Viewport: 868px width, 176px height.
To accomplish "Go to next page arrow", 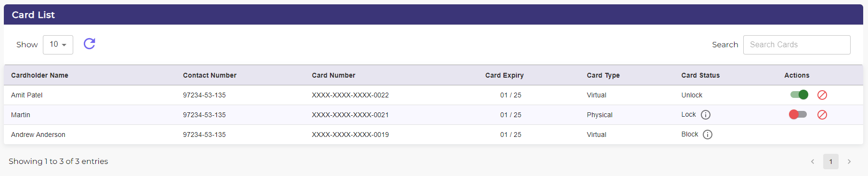I will (x=849, y=162).
